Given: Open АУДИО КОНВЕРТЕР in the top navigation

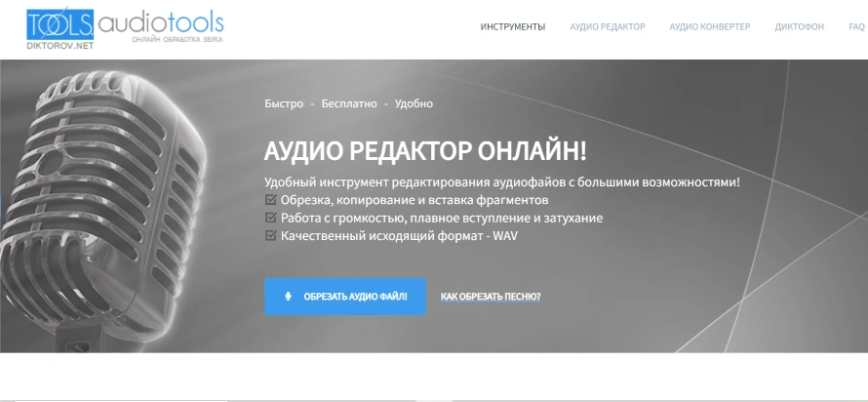Looking at the screenshot, I should [710, 26].
